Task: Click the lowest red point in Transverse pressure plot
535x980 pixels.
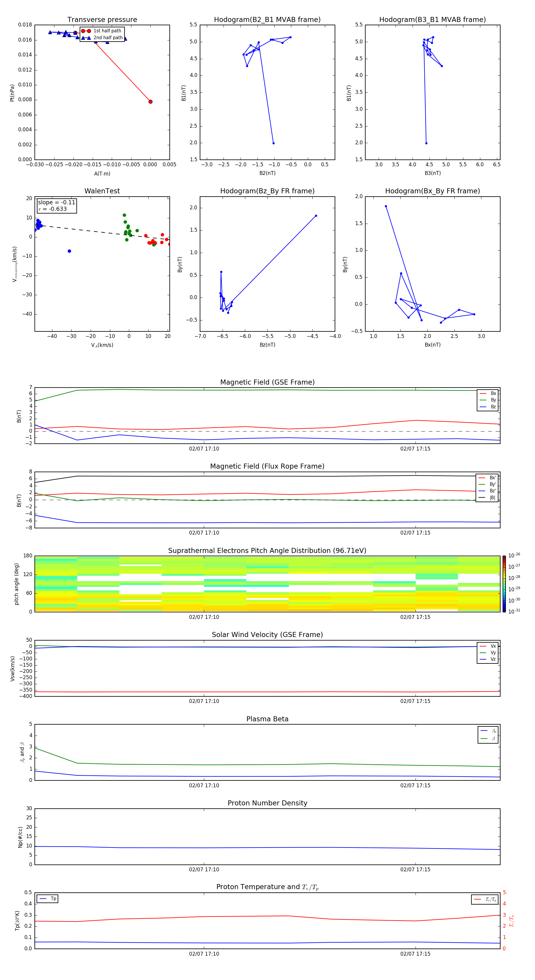Action: (x=150, y=102)
